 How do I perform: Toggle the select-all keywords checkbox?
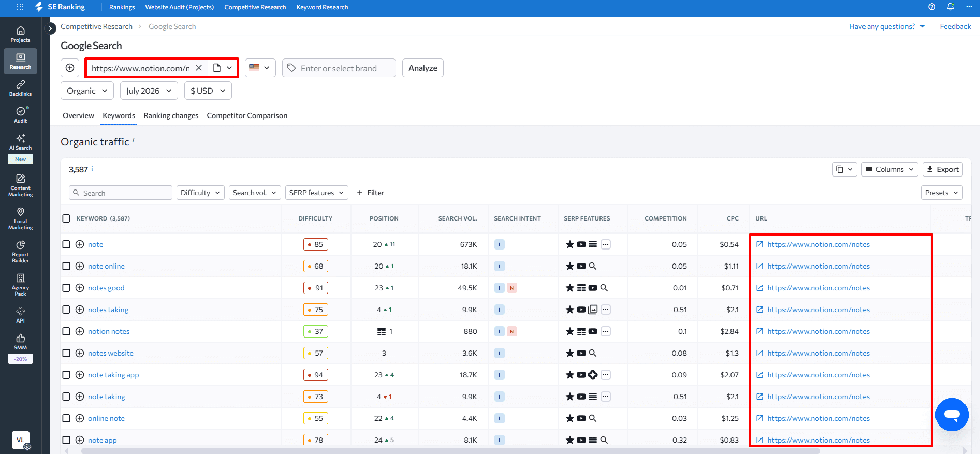pos(66,218)
